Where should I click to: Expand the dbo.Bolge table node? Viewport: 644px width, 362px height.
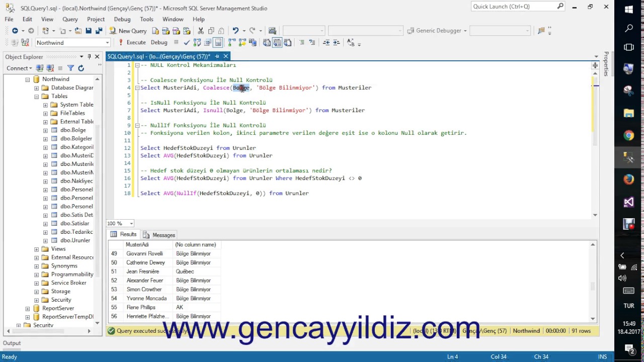[46, 130]
